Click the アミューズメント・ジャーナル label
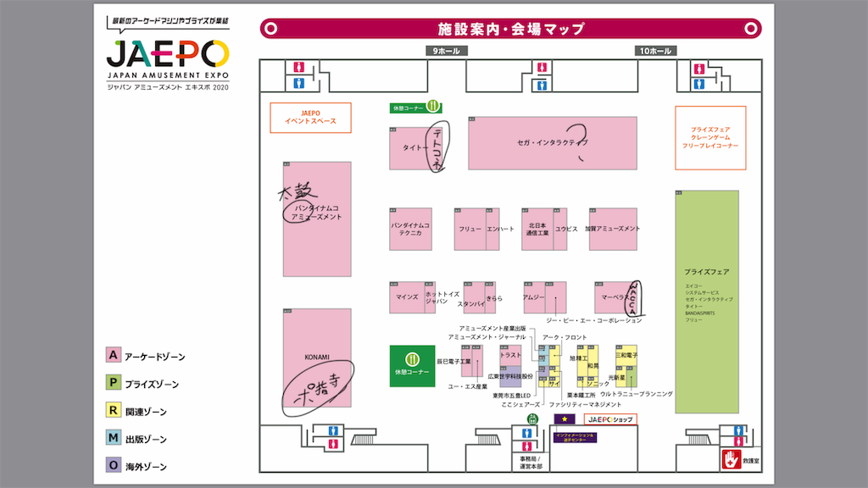This screenshot has width=868, height=488. [487, 337]
